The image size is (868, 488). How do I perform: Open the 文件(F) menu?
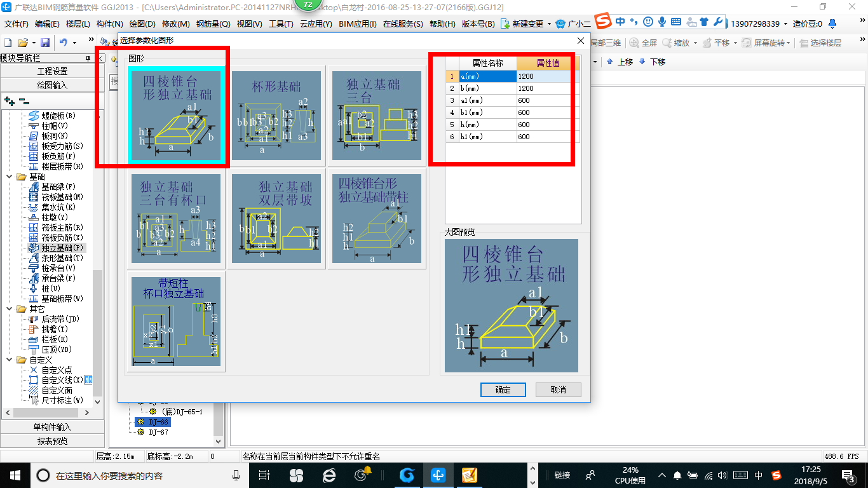click(17, 24)
